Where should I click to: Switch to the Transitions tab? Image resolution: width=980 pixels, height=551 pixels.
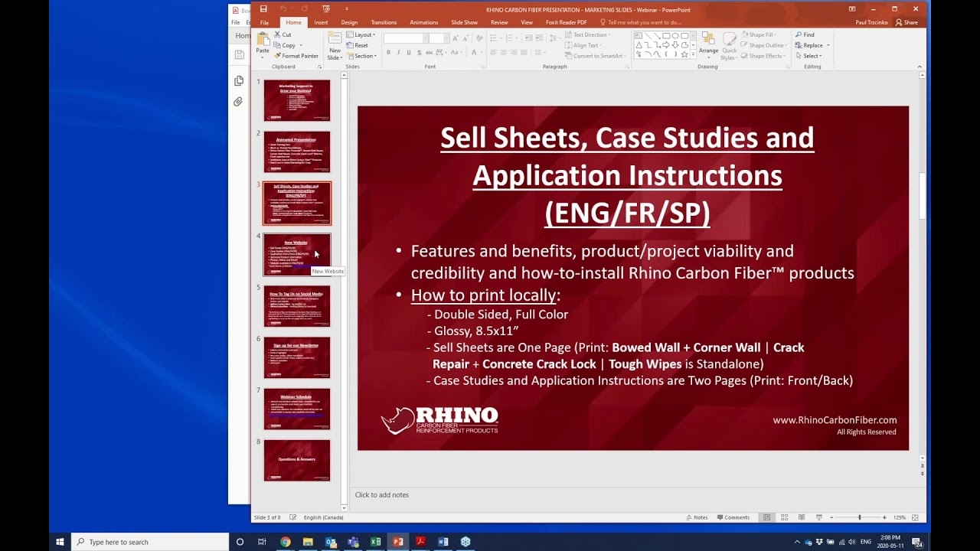click(384, 22)
